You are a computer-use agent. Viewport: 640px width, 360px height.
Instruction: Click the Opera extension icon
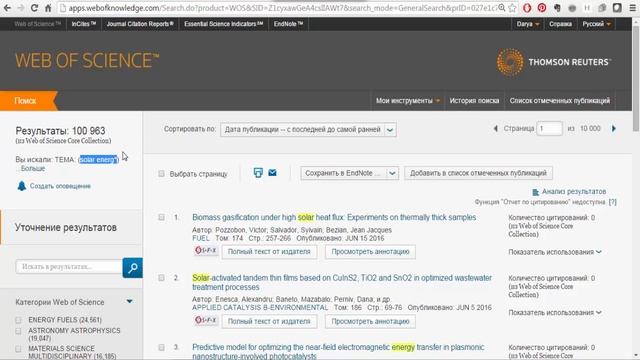coord(527,8)
